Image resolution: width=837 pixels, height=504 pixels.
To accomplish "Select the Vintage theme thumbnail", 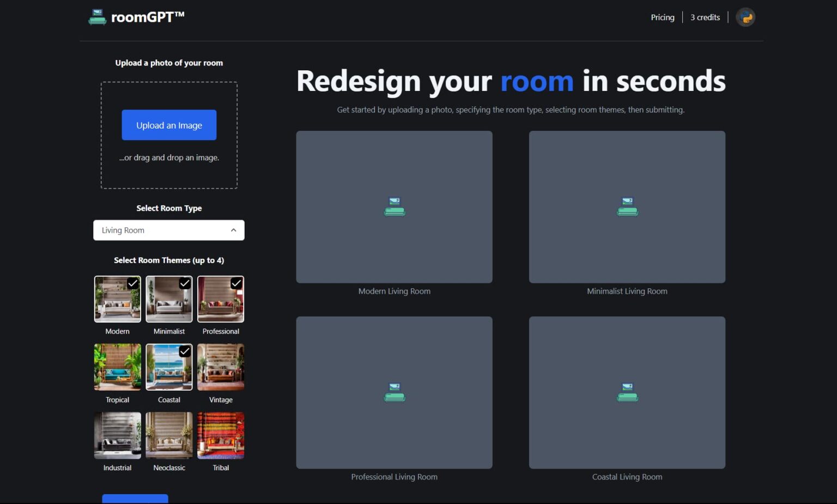I will 221,367.
